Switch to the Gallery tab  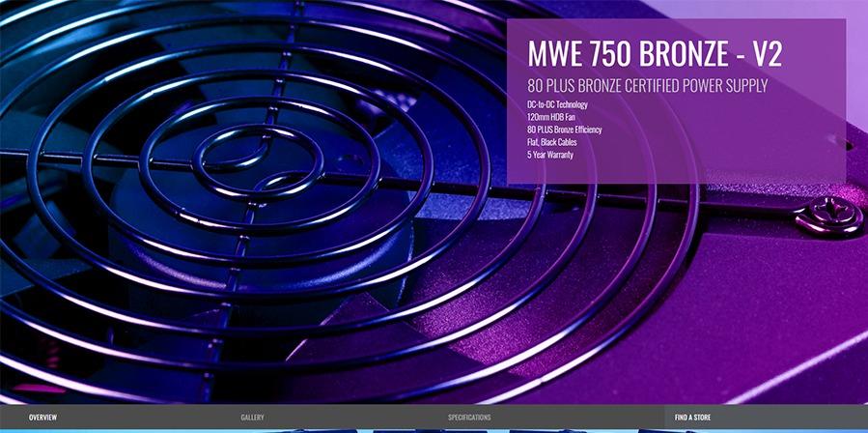pos(252,417)
